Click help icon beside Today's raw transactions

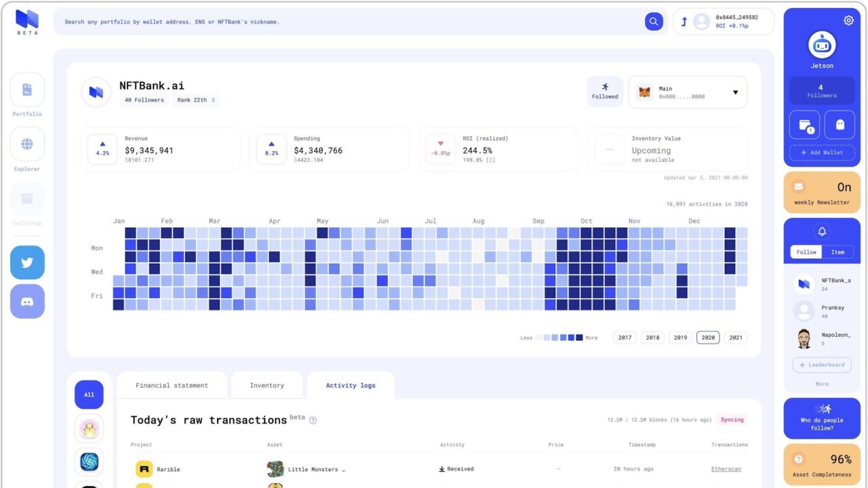click(x=313, y=420)
